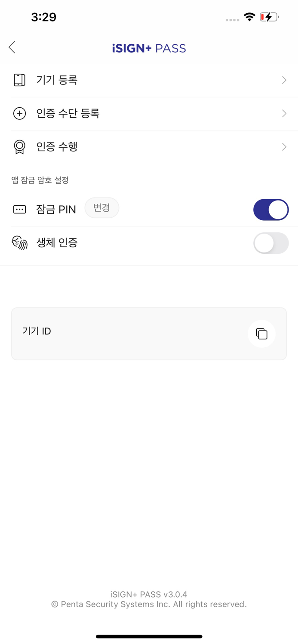Open 기기 등록 via its chevron
The image size is (298, 644).
click(284, 80)
